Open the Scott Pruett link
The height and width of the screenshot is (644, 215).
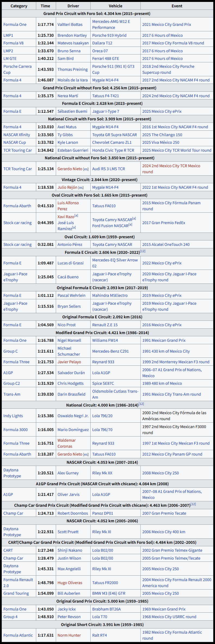[x=68, y=532]
